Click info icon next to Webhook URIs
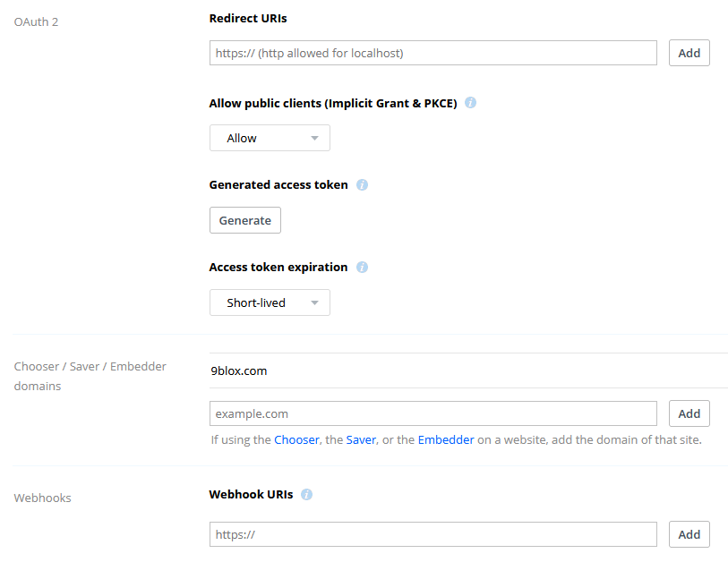 tap(306, 494)
